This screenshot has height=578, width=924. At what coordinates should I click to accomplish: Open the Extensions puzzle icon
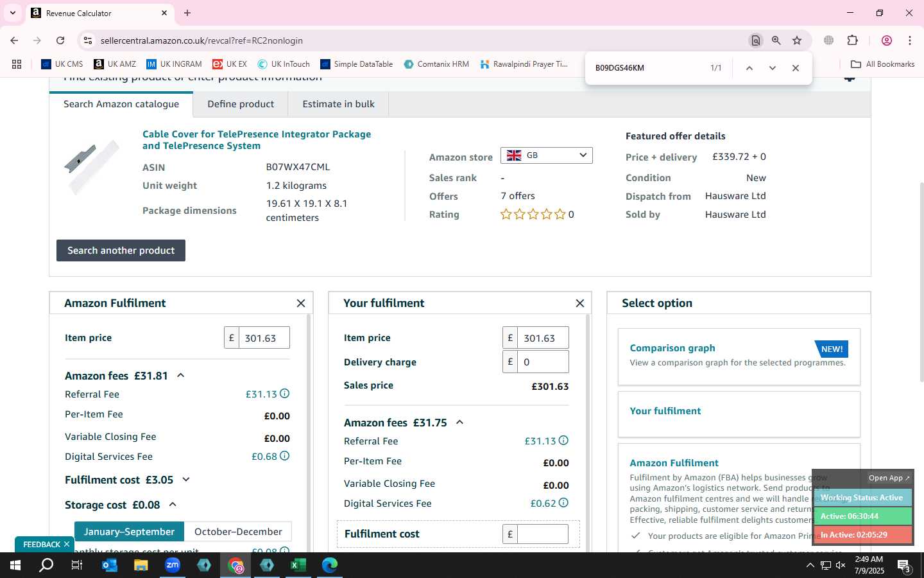pos(853,40)
